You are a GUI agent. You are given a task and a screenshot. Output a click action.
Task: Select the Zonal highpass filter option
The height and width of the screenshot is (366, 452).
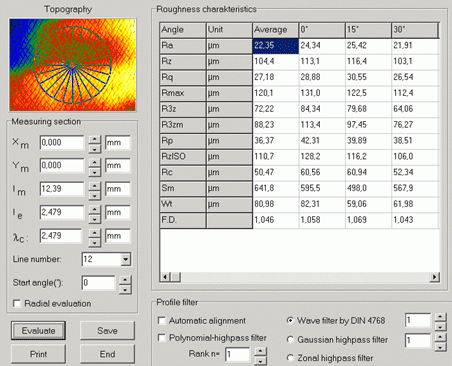tap(290, 358)
